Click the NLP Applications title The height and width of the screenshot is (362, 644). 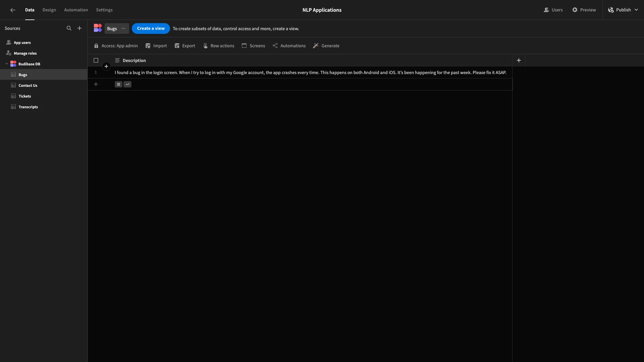(x=322, y=10)
